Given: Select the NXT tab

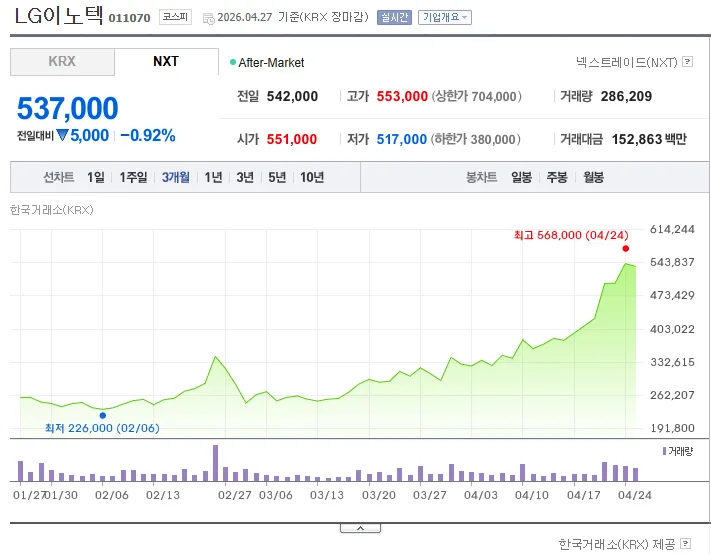Looking at the screenshot, I should click(x=166, y=62).
